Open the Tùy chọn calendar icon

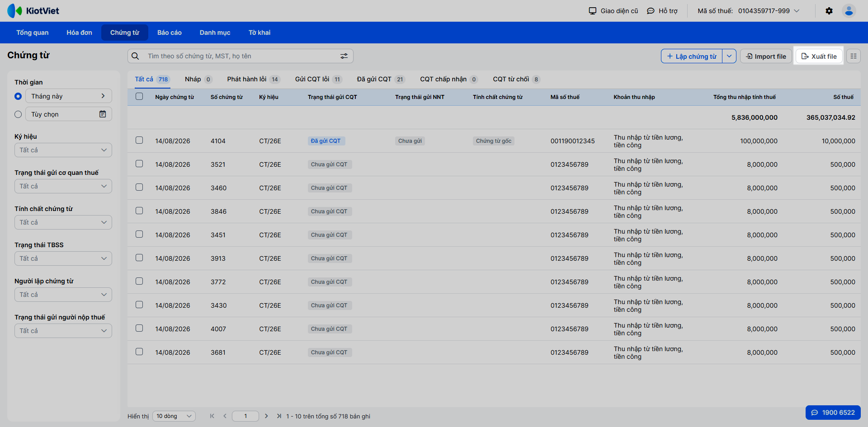103,114
